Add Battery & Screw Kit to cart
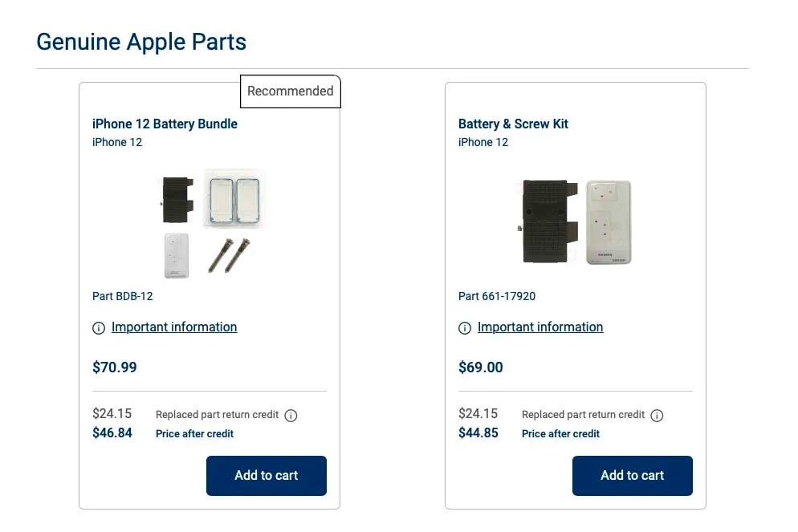Viewport: 798px width, 532px height. pyautogui.click(x=633, y=476)
